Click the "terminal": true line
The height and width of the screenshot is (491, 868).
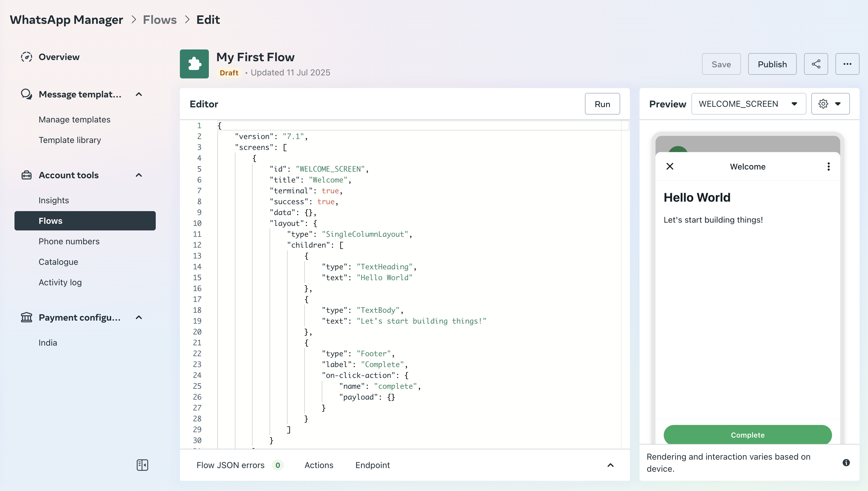[306, 191]
